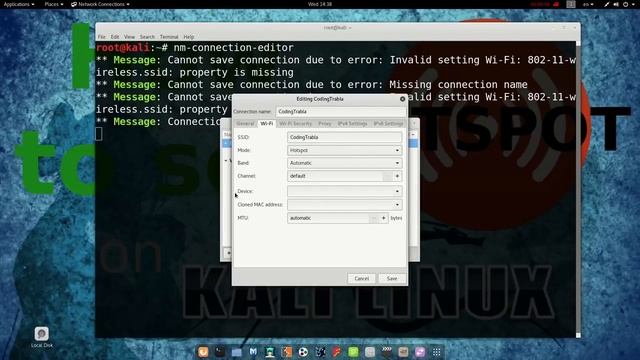This screenshot has height=360, width=640.
Task: Open the Proxy tab
Action: 325,123
